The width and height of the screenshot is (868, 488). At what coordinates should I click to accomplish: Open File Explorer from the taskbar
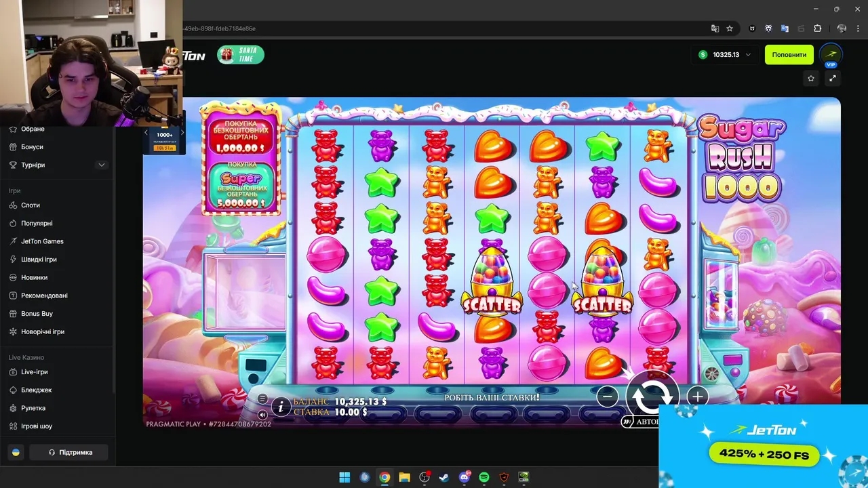(404, 477)
